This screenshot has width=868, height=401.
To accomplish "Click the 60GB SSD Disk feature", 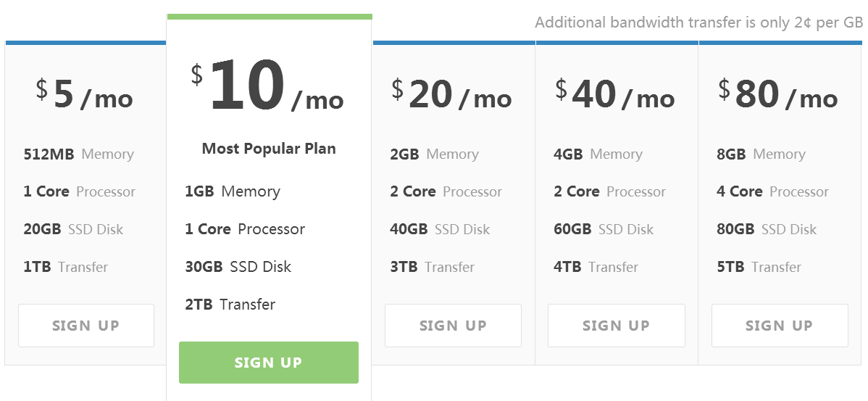I will tap(604, 229).
